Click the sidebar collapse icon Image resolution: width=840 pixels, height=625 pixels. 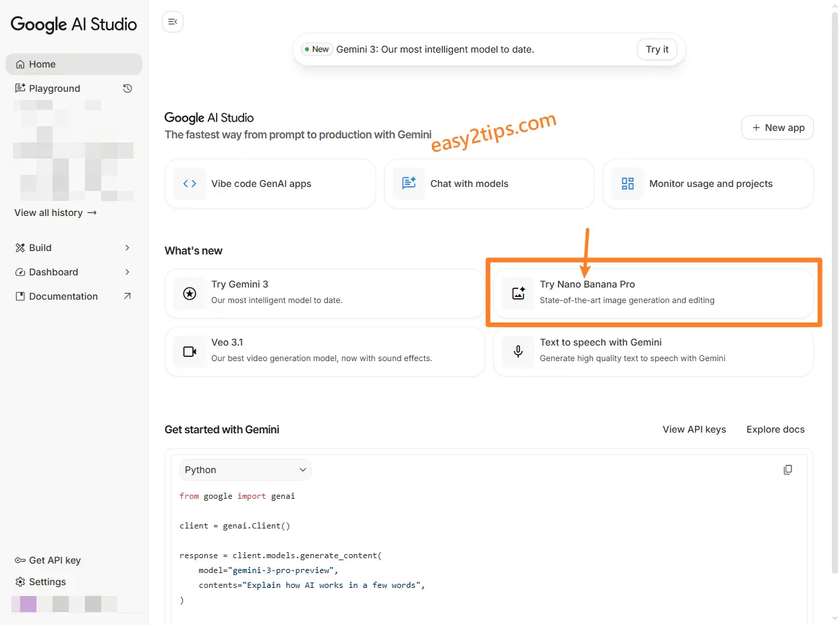pyautogui.click(x=172, y=22)
